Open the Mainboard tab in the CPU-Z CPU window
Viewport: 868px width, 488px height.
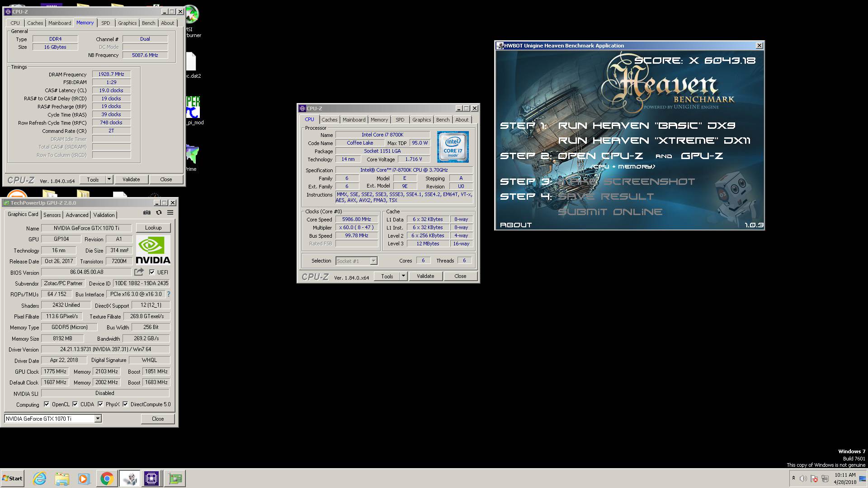pyautogui.click(x=354, y=120)
